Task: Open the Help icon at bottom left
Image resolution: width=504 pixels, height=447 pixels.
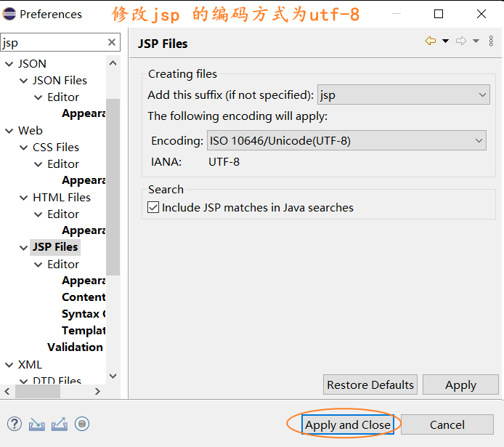Action: tap(15, 424)
